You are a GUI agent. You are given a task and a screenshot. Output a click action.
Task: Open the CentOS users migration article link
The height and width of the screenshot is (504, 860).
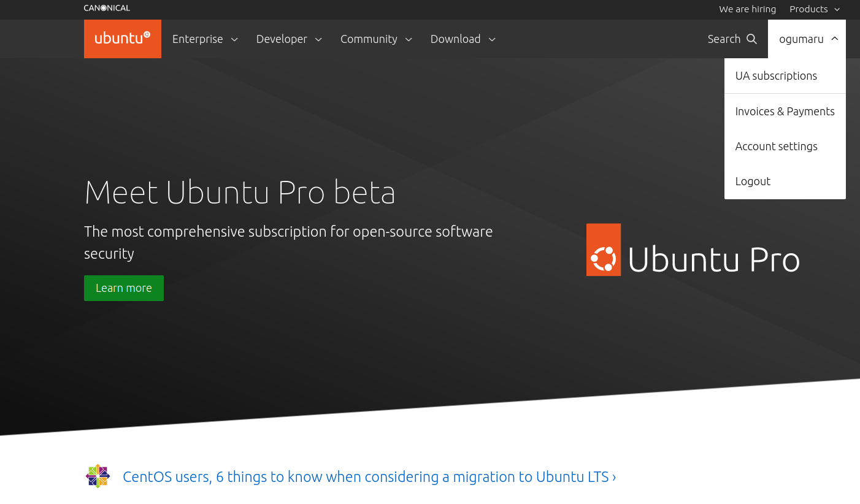tap(369, 477)
